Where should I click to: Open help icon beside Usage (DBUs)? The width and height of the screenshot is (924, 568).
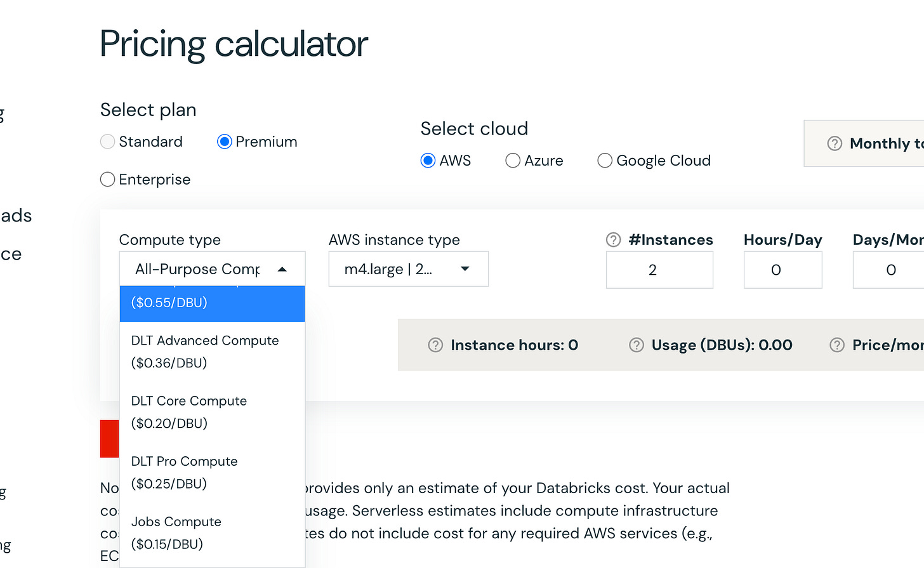(636, 345)
